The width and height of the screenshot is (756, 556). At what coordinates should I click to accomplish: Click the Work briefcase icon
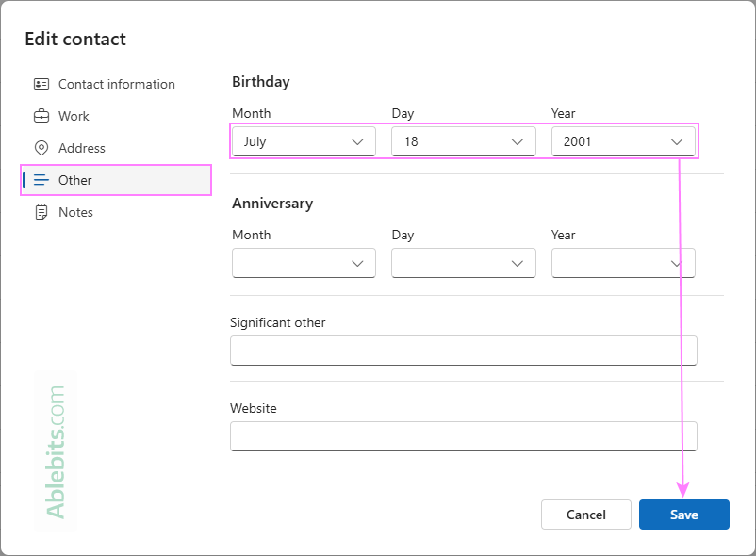pos(41,116)
